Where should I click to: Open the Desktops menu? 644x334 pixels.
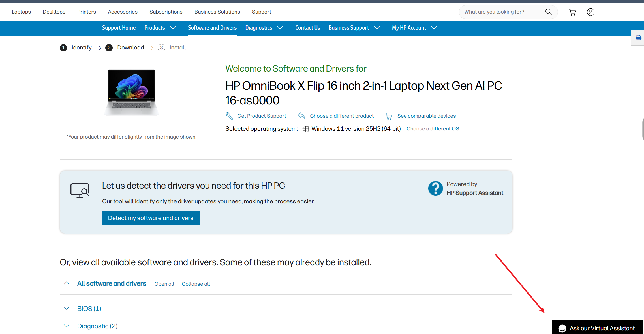pyautogui.click(x=54, y=12)
